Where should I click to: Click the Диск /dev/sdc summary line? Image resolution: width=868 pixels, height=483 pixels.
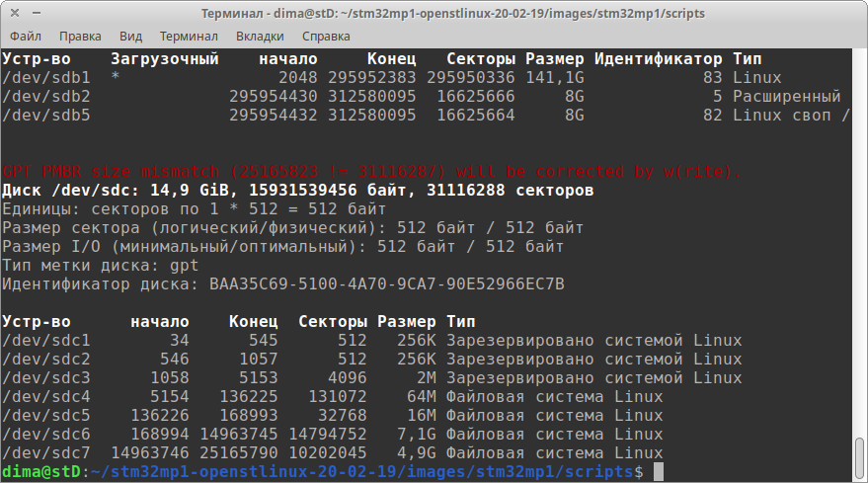point(298,190)
